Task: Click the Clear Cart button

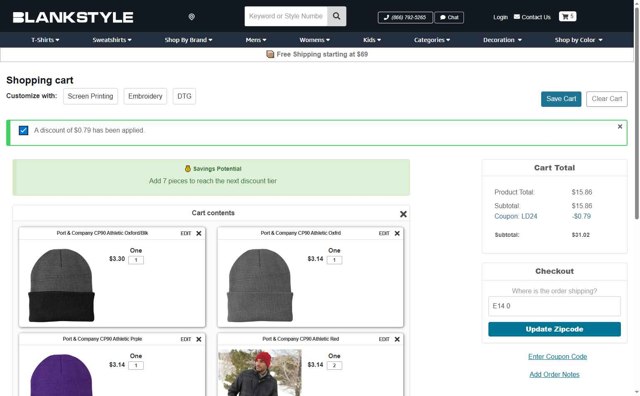Action: [607, 99]
